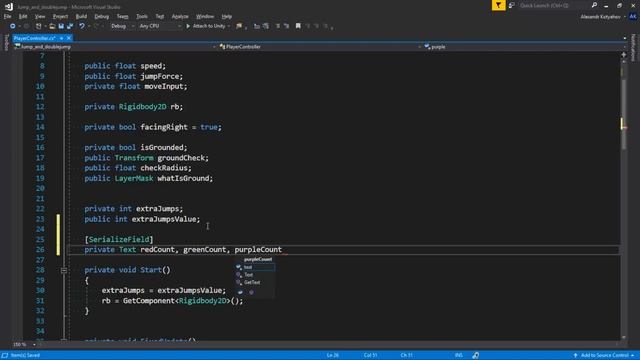This screenshot has height=360, width=640.
Task: Click the Save All toolbar icon
Action: tap(70, 26)
